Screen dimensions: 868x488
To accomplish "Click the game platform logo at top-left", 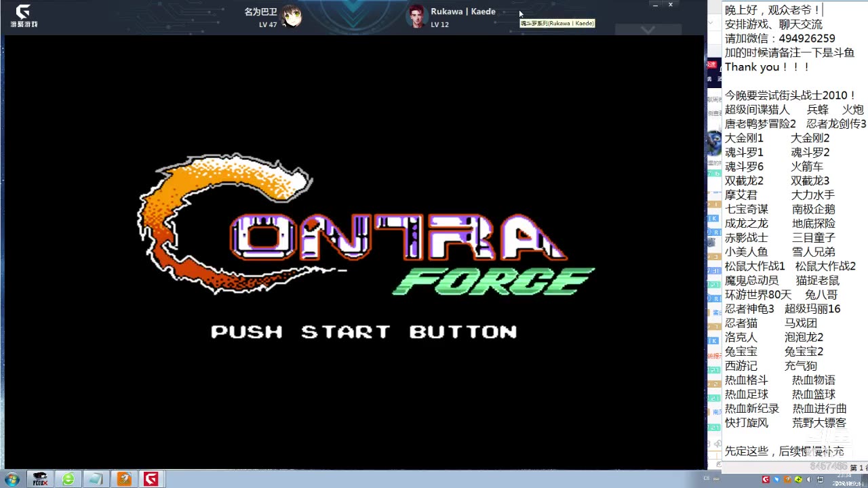I will (x=23, y=15).
